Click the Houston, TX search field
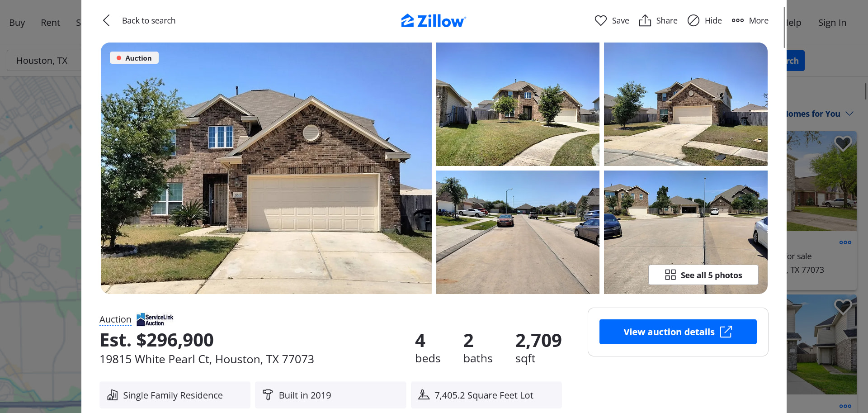Image resolution: width=868 pixels, height=413 pixels. 44,60
